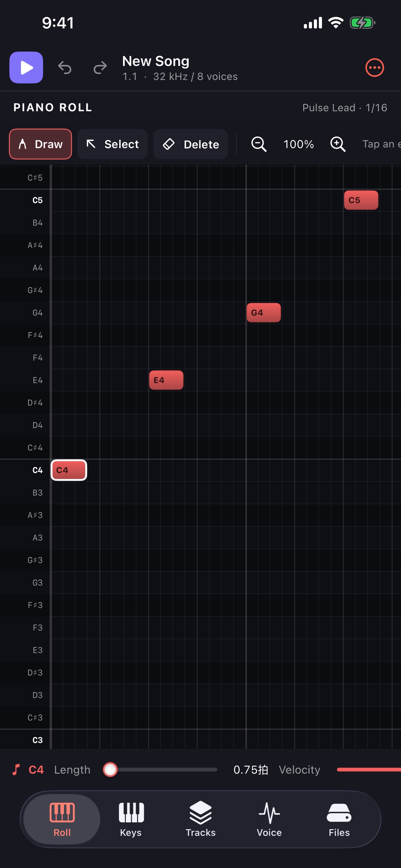The width and height of the screenshot is (401, 868).
Task: Open the more options ellipsis menu
Action: pos(374,67)
